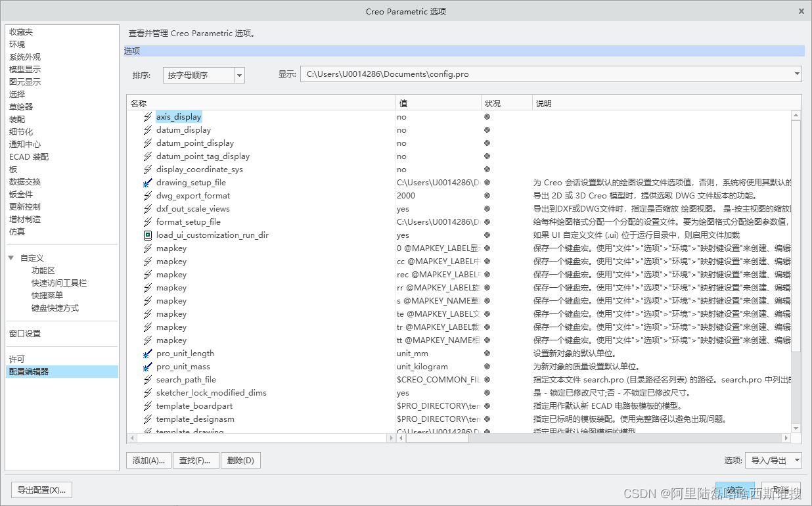The width and height of the screenshot is (812, 506).
Task: Click the 值 column header
Action: tap(439, 103)
